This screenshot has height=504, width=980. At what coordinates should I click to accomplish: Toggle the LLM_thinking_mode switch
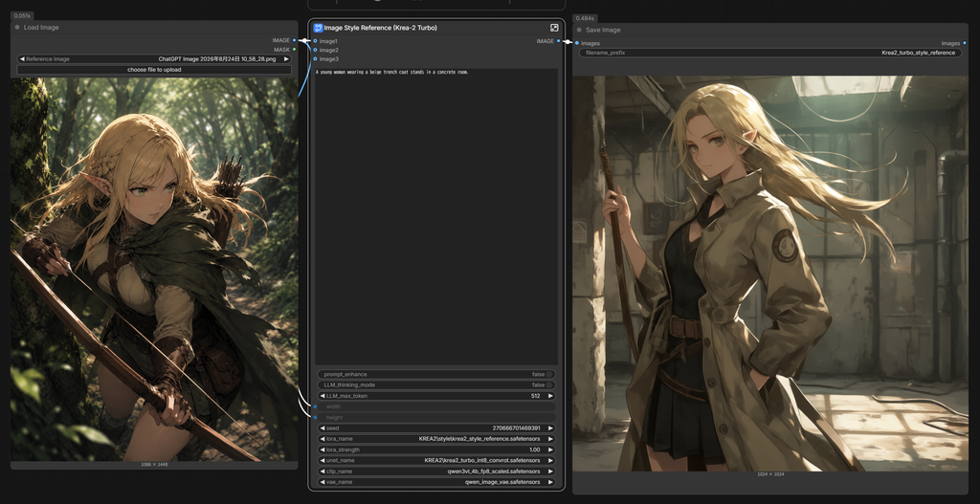coord(549,384)
